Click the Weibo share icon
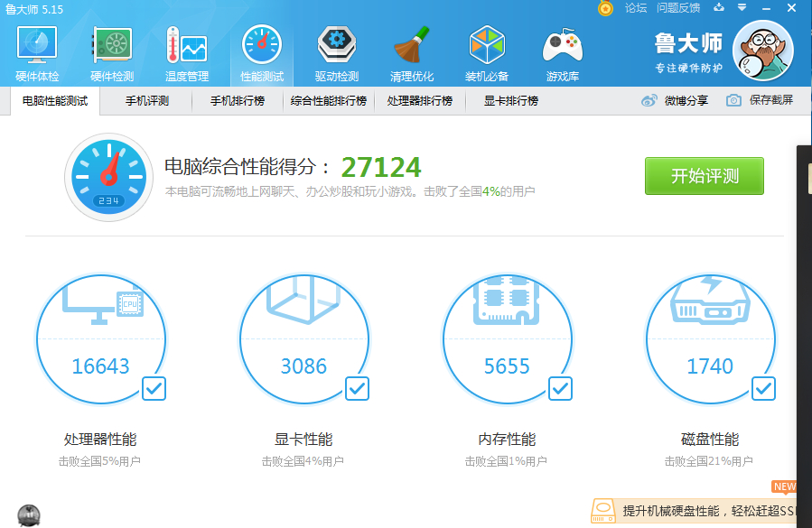The image size is (812, 528). tap(649, 100)
